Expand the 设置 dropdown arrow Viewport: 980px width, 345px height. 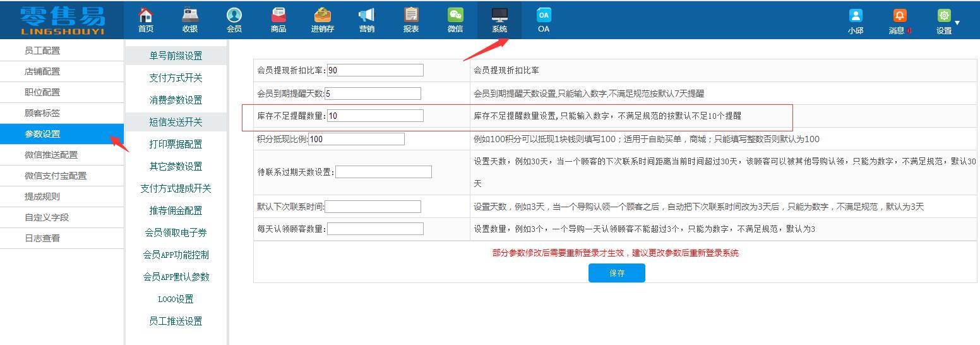pos(957,23)
